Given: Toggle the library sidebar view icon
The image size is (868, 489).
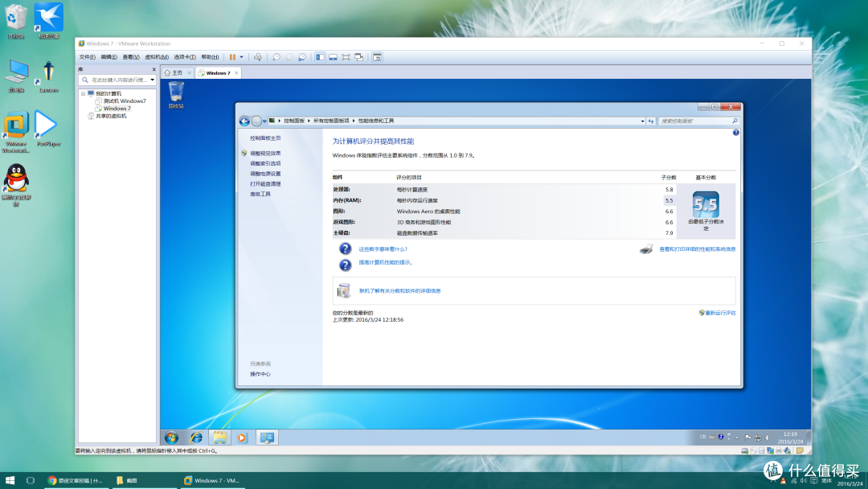Looking at the screenshot, I should pos(320,57).
